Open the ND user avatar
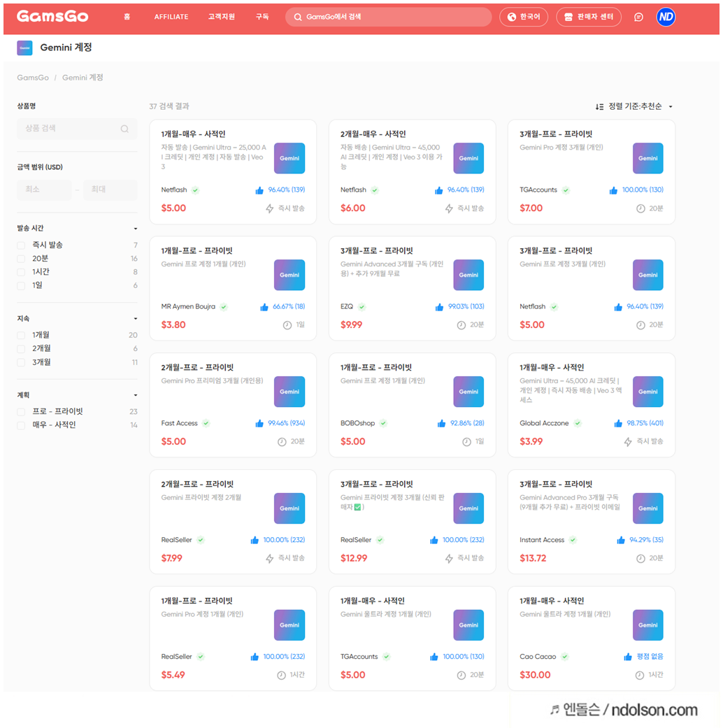Image resolution: width=723 pixels, height=728 pixels. pyautogui.click(x=666, y=17)
